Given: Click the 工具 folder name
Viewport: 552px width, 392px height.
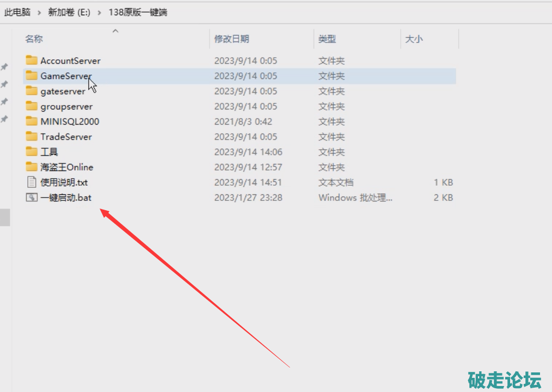Looking at the screenshot, I should coord(49,152).
